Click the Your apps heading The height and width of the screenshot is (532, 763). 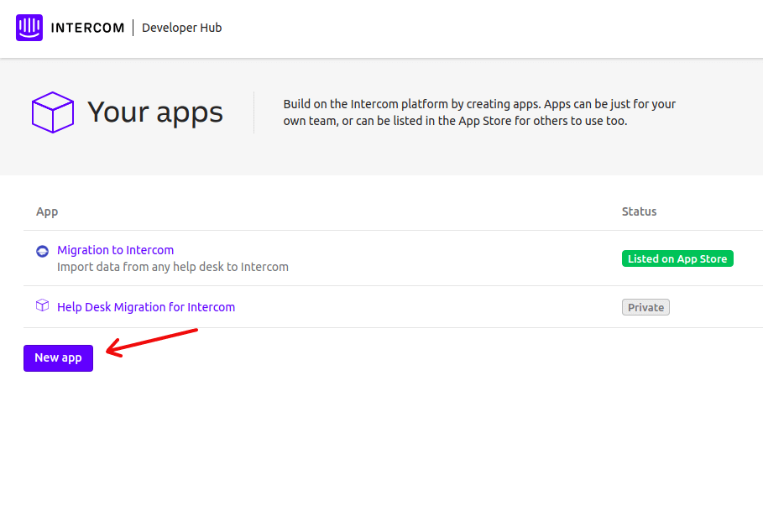point(154,112)
